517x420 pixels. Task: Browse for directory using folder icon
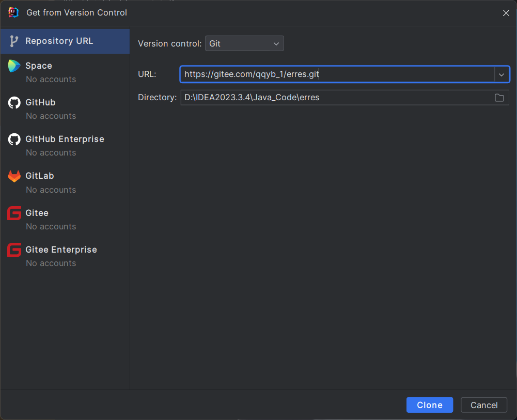click(499, 98)
